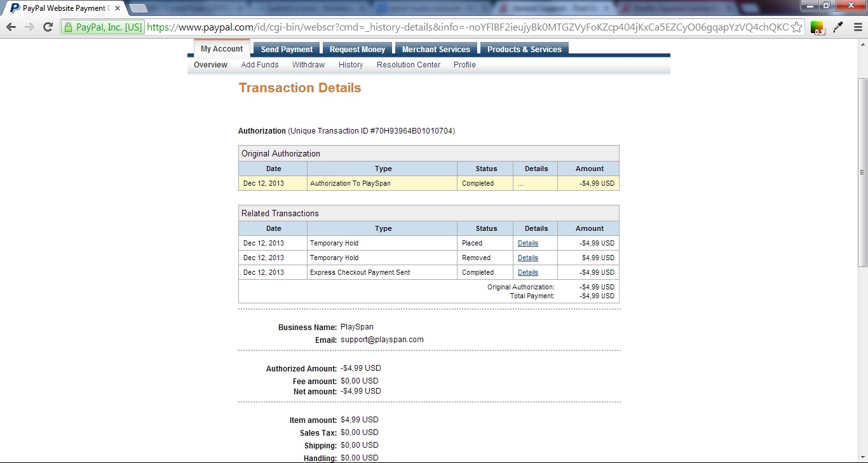
Task: Click the red-green extension icon in toolbar
Action: point(817,27)
